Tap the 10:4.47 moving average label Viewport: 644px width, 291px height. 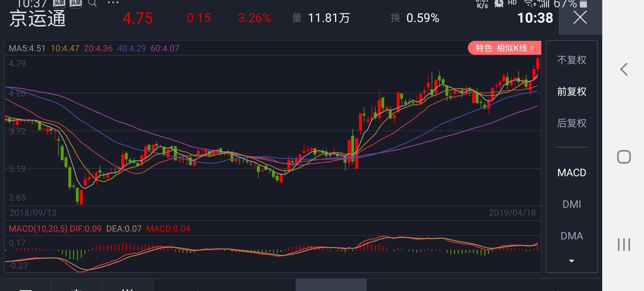click(x=65, y=48)
